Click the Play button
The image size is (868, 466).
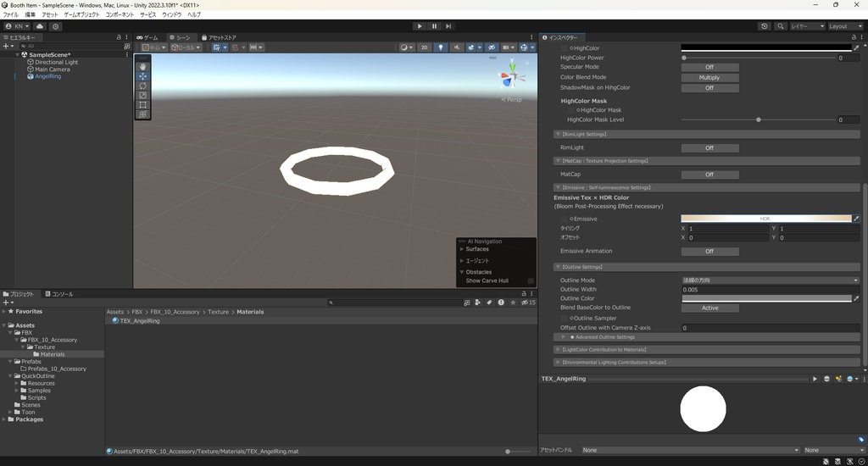pos(420,26)
